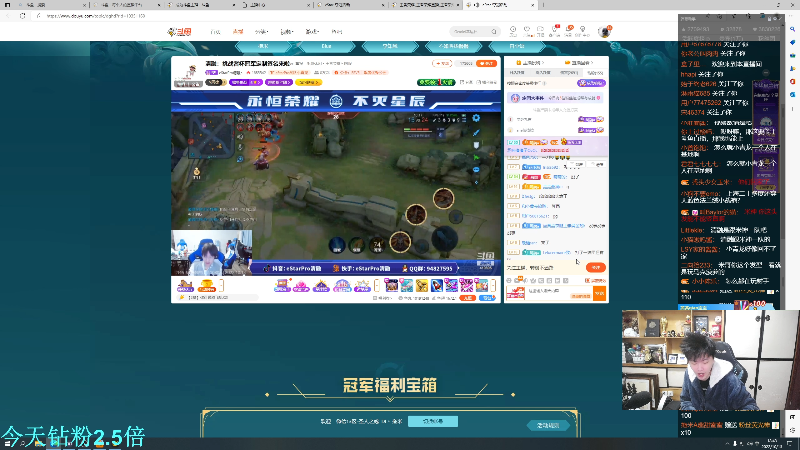Click the small orange button below the gifts
This screenshot has width=800, height=450.
click(467, 298)
